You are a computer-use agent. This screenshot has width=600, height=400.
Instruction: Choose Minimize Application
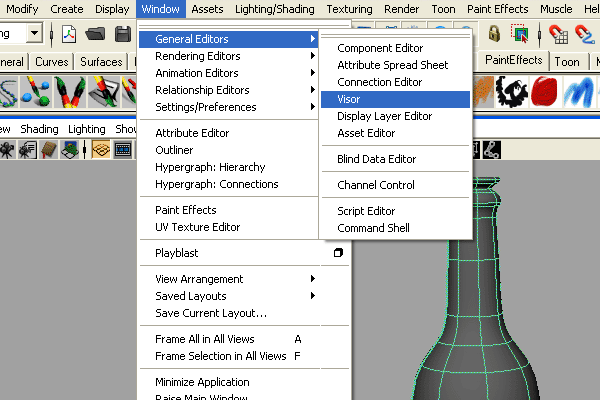click(x=244, y=382)
